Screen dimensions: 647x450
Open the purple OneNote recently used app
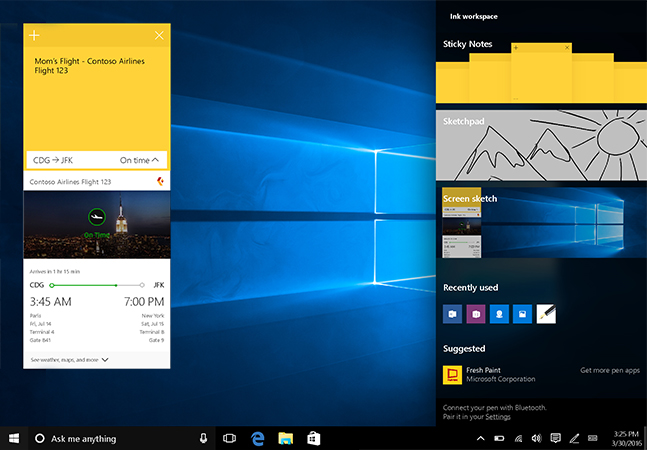(x=476, y=314)
